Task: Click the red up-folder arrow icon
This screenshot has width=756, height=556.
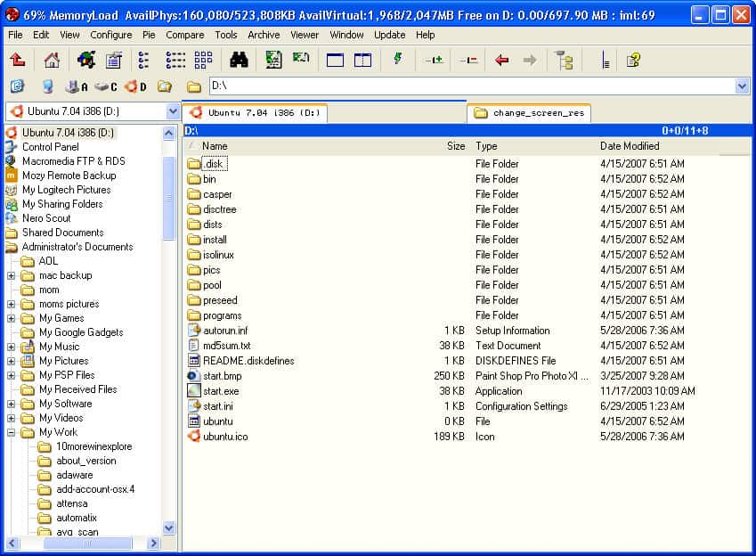Action: click(18, 61)
